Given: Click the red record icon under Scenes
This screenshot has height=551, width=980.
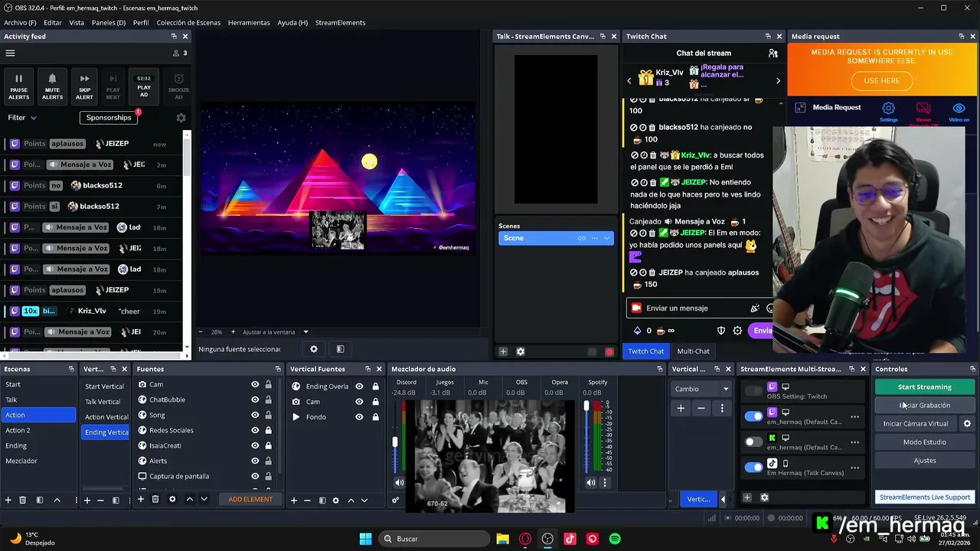Looking at the screenshot, I should click(x=609, y=352).
